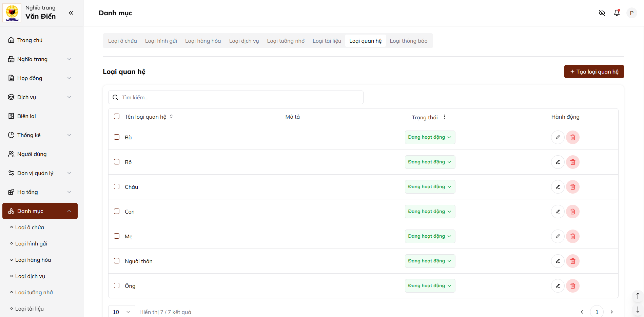Tick the checkbox next to Mẹ
This screenshot has width=644, height=317.
(x=117, y=236)
